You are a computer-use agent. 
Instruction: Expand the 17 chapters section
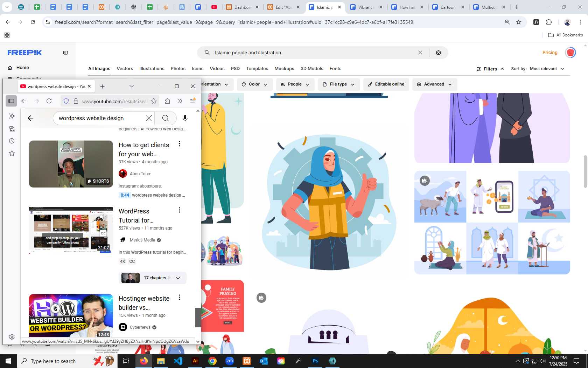(x=153, y=278)
